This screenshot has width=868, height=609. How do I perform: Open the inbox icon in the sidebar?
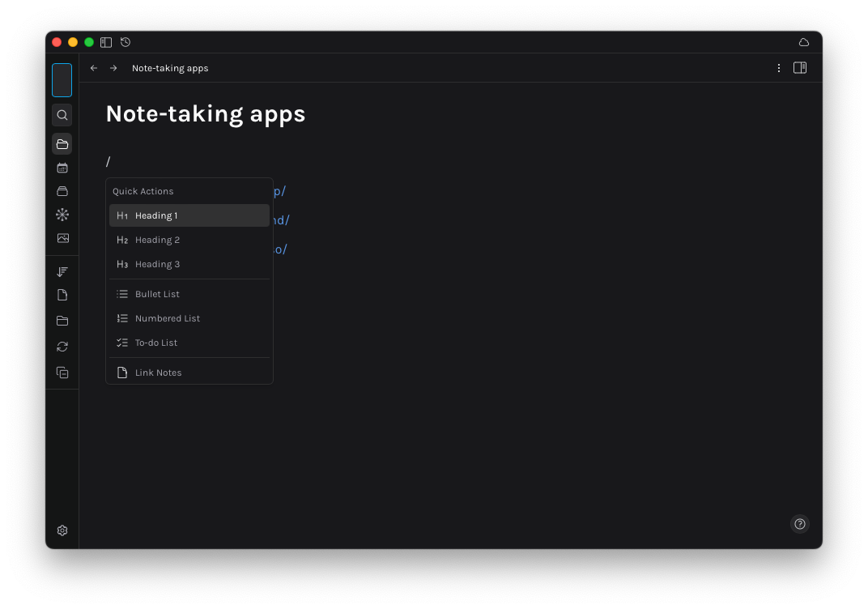point(62,191)
